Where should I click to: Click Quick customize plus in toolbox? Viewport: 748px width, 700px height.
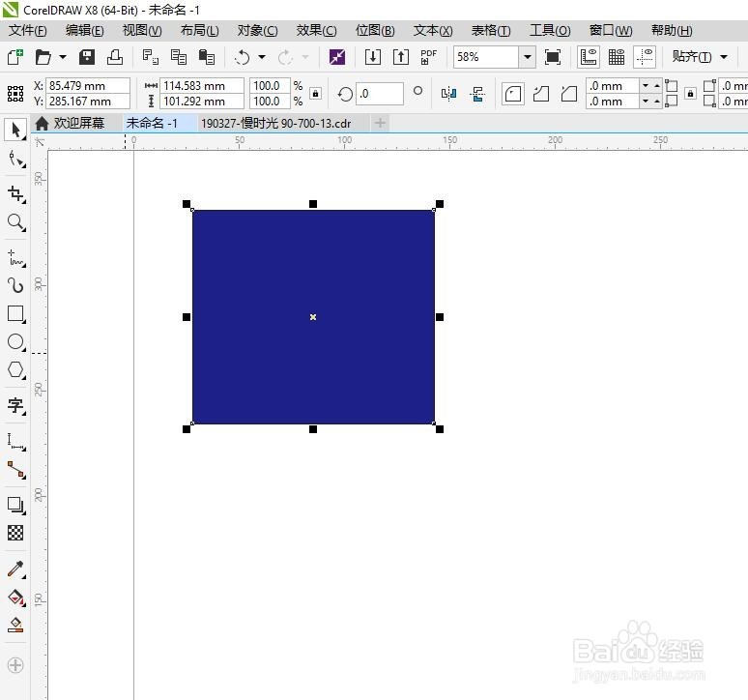pyautogui.click(x=15, y=665)
